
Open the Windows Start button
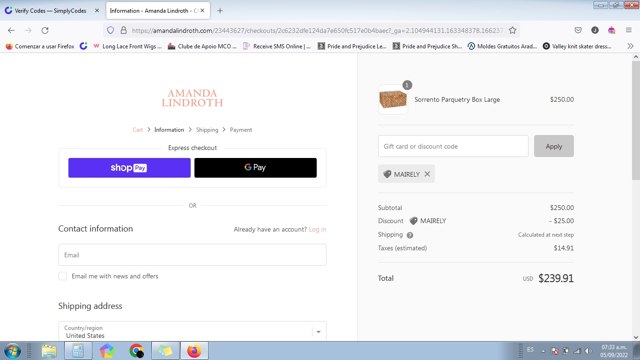[x=12, y=351]
